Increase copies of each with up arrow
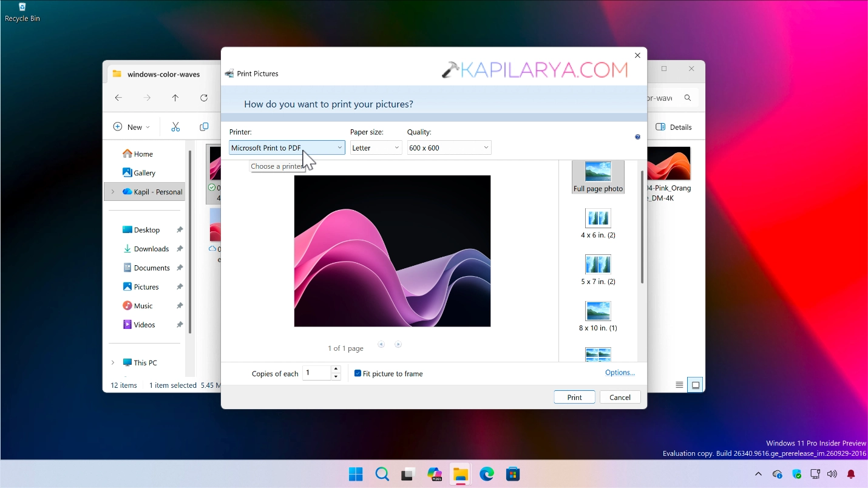Image resolution: width=868 pixels, height=488 pixels. point(336,369)
